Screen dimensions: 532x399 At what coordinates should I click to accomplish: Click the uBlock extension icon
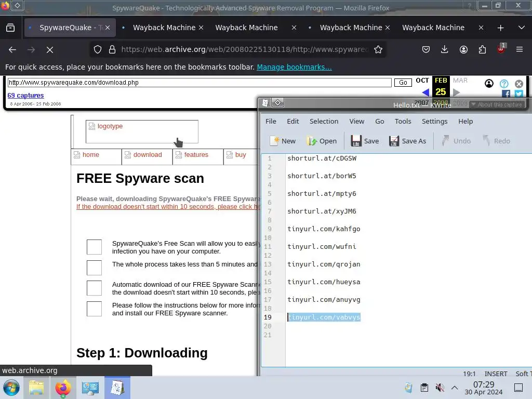pyautogui.click(x=501, y=49)
